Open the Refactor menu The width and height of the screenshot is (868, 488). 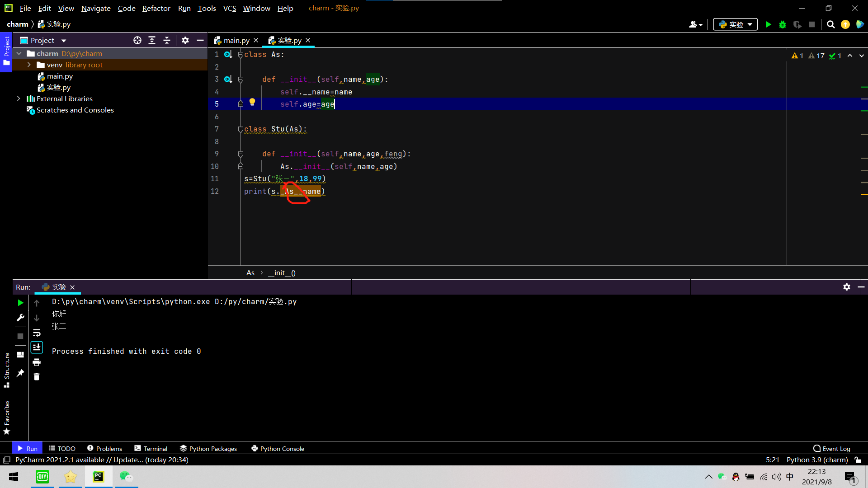point(156,8)
